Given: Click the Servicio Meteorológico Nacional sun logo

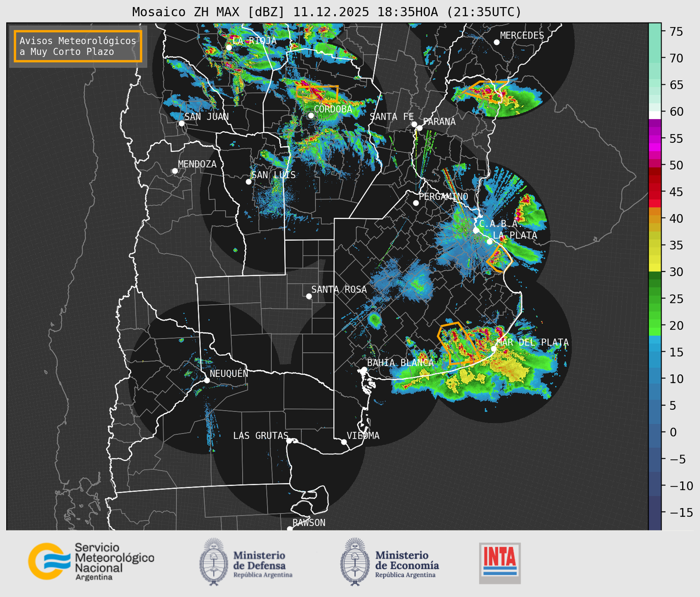Looking at the screenshot, I should click(x=50, y=561).
